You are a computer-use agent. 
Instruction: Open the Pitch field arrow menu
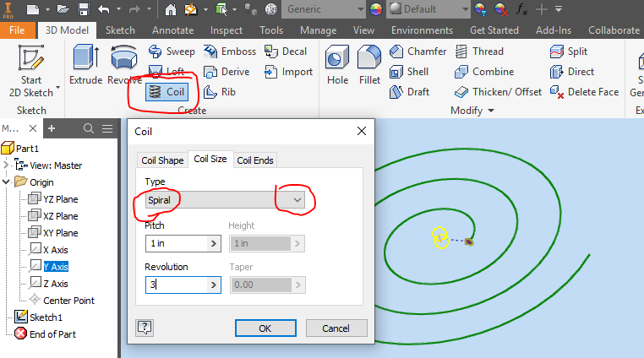[x=213, y=243]
